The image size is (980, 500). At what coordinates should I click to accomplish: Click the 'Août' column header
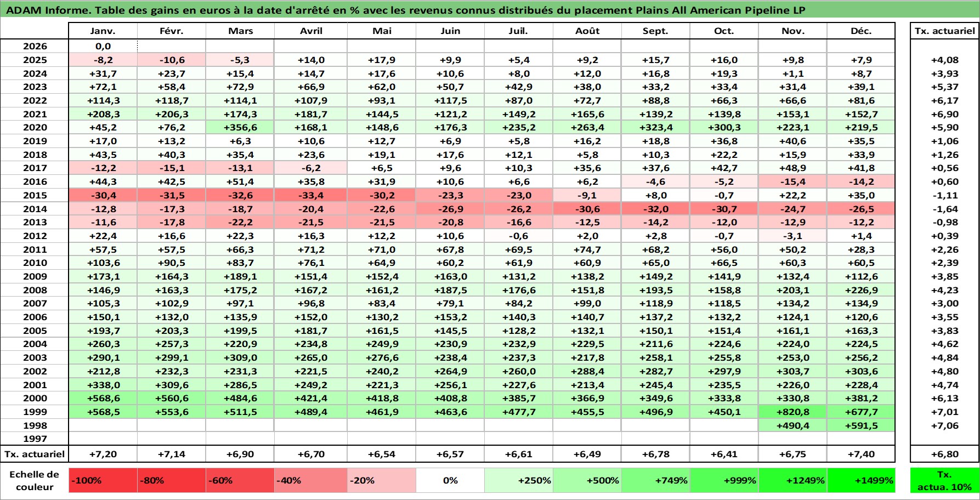coord(587,31)
